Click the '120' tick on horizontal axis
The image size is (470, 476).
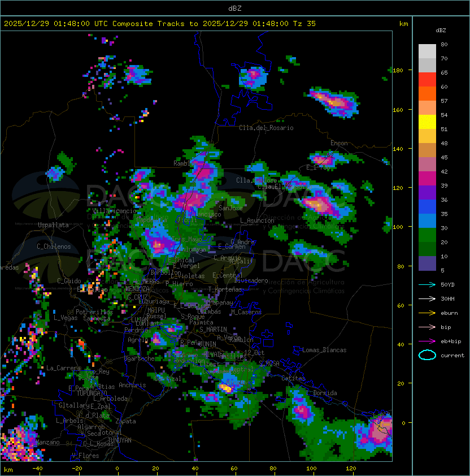(x=351, y=469)
